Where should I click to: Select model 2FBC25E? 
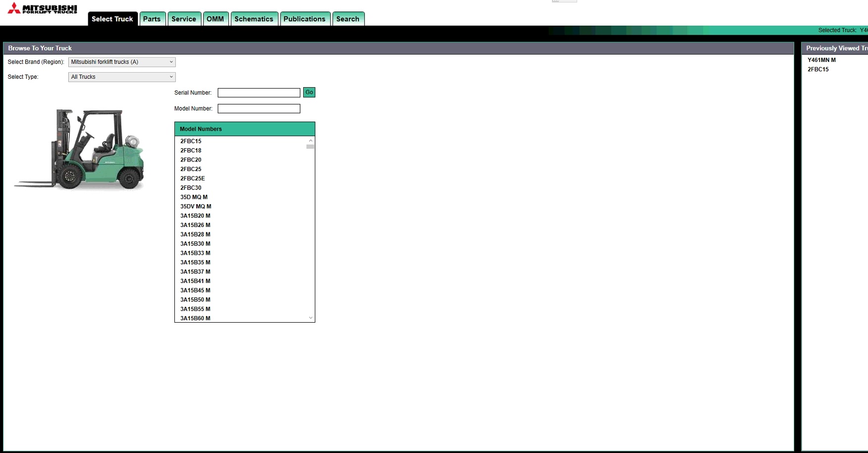[193, 178]
